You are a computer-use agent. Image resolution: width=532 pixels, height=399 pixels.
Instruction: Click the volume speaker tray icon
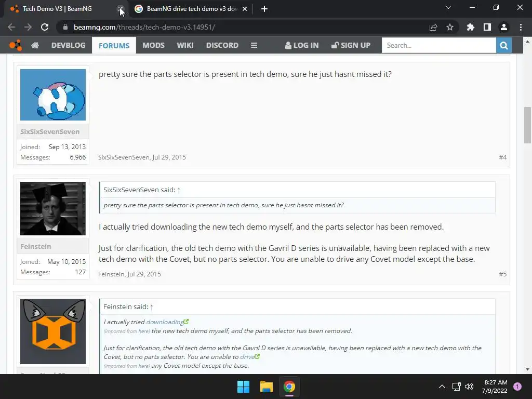[x=469, y=387]
